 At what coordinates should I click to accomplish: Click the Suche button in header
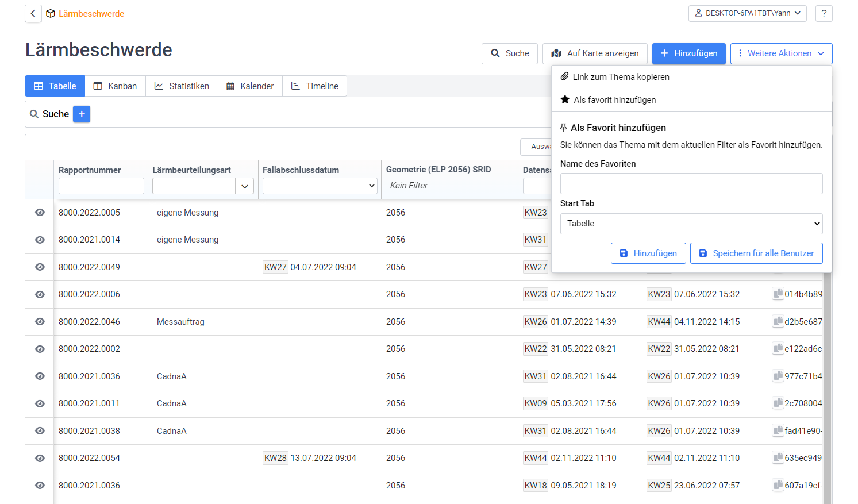pos(510,53)
